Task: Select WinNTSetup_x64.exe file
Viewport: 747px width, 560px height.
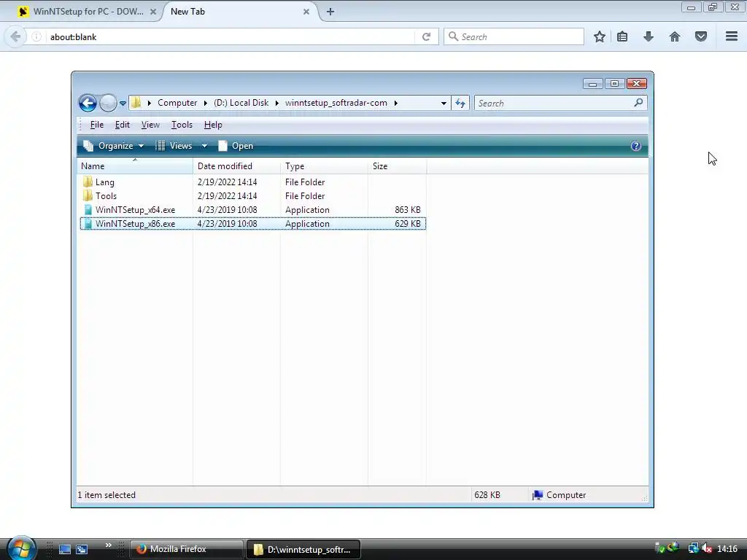Action: (135, 209)
